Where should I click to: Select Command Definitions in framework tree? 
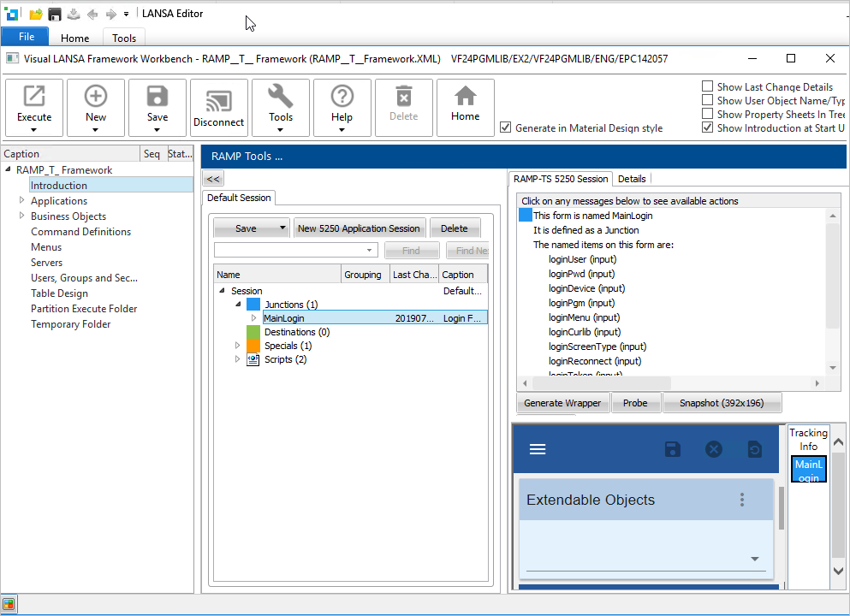(x=80, y=231)
